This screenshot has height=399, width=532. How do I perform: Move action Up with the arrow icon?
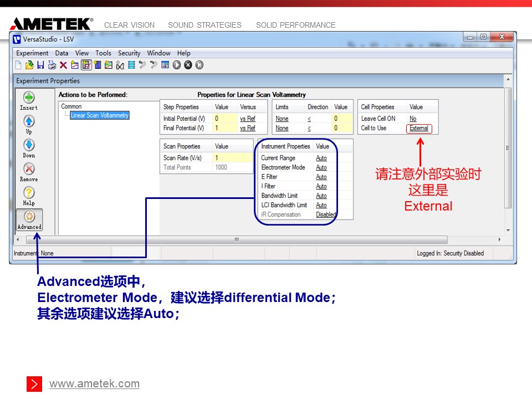29,121
